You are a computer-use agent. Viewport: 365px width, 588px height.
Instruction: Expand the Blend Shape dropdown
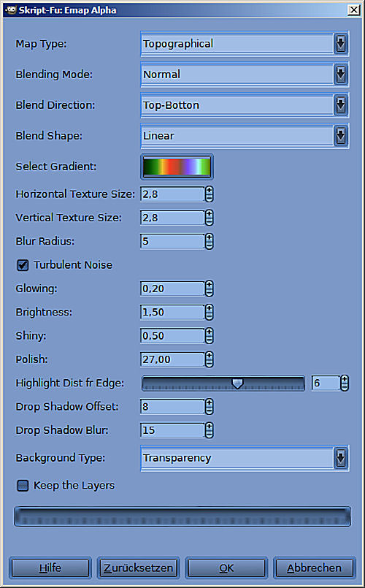[x=245, y=136]
